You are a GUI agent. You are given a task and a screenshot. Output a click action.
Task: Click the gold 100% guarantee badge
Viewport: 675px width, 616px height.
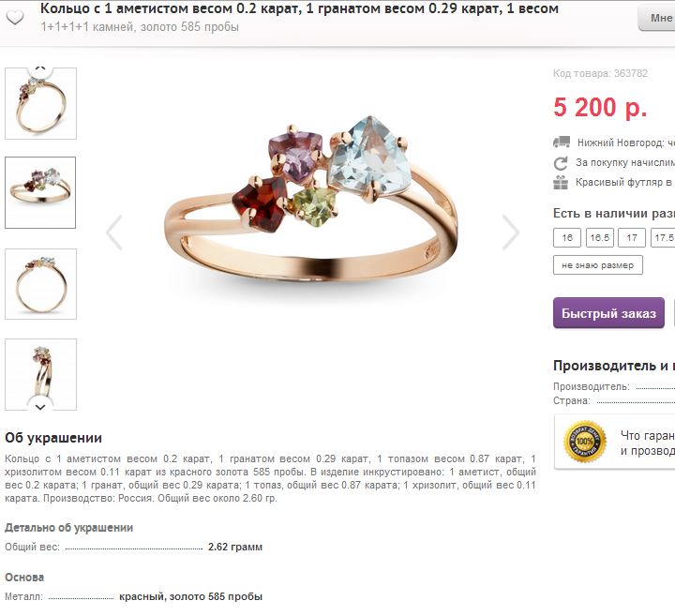click(x=585, y=442)
